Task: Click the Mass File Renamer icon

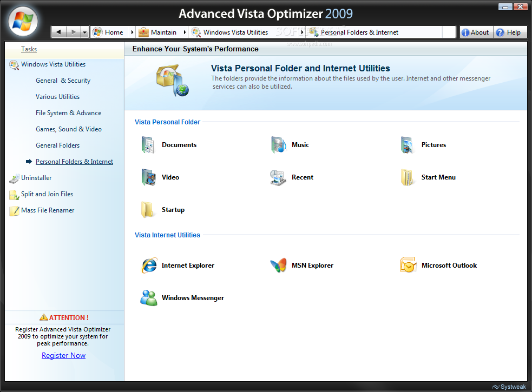Action: click(14, 211)
